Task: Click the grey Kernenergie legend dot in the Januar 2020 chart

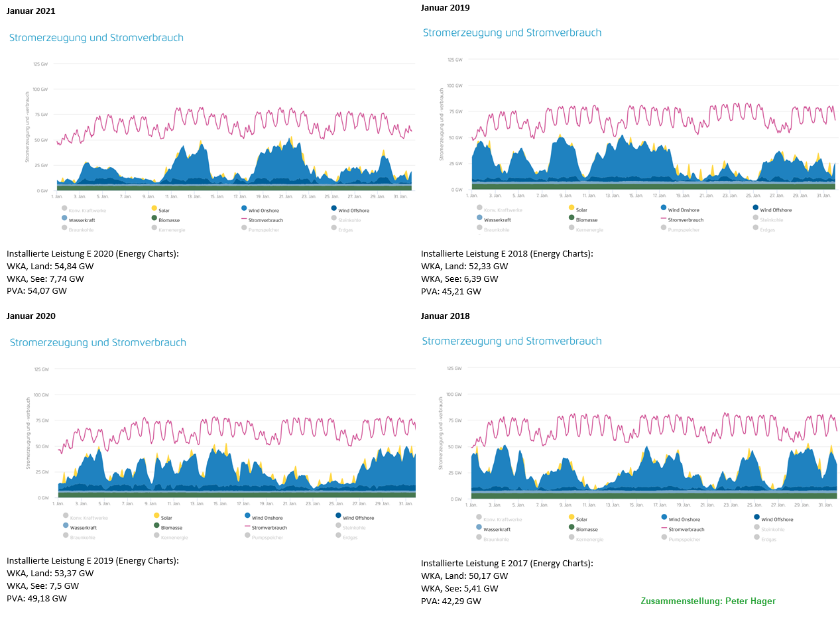Action: click(x=156, y=535)
